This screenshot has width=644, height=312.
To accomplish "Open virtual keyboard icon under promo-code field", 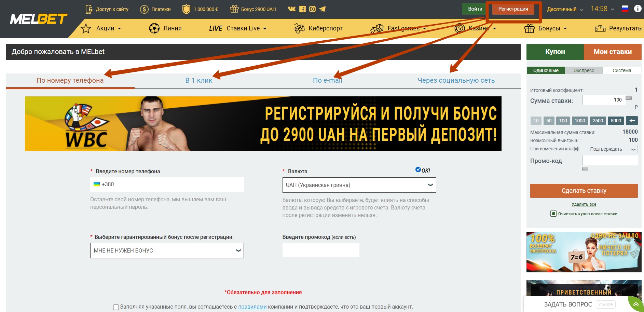I will pyautogui.click(x=585, y=169).
